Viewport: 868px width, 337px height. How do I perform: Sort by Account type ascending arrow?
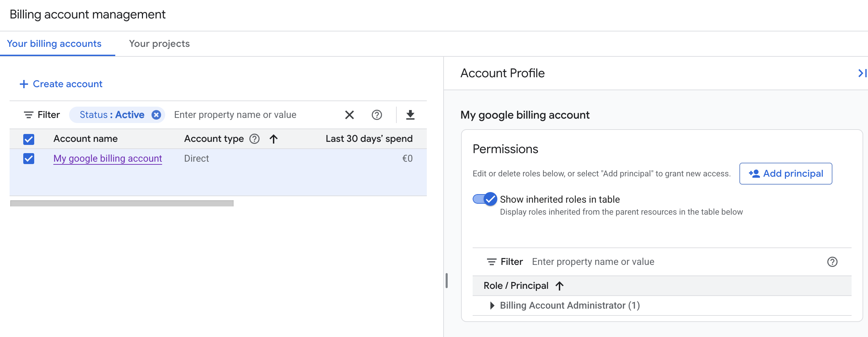point(273,139)
